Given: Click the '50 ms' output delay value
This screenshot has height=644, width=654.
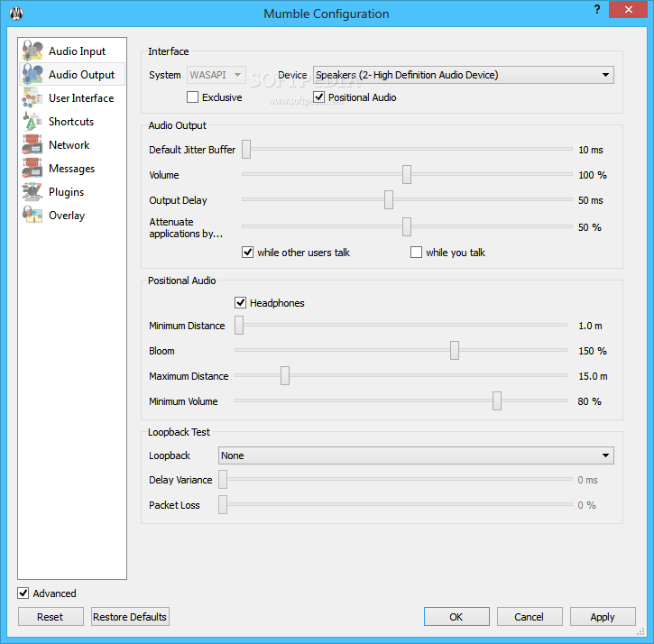Looking at the screenshot, I should 591,200.
